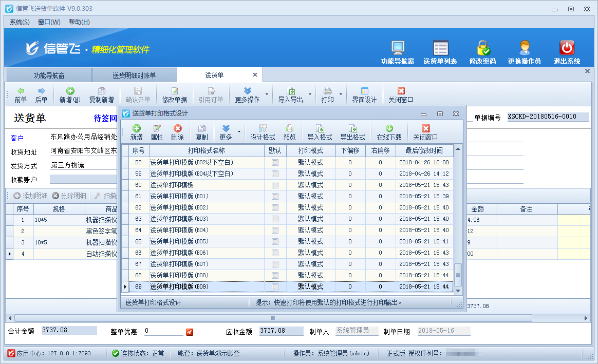Click vertical scrollbar thumb in format list
Image resolution: width=598 pixels, height=364 pixels.
(458, 275)
